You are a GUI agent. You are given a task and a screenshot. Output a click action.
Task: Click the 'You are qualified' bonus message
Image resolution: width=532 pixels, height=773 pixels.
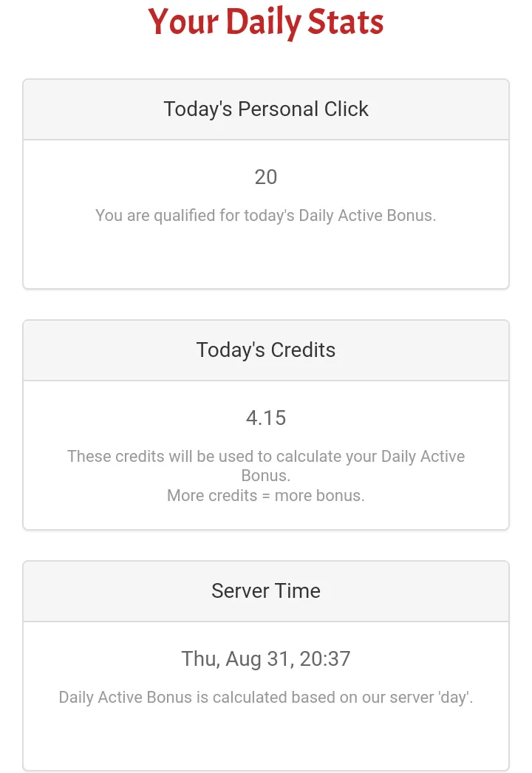click(x=266, y=217)
